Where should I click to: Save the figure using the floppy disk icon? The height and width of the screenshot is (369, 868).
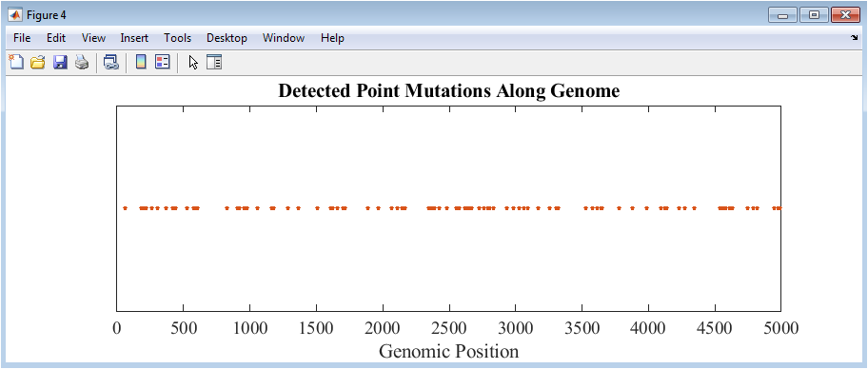(x=60, y=62)
